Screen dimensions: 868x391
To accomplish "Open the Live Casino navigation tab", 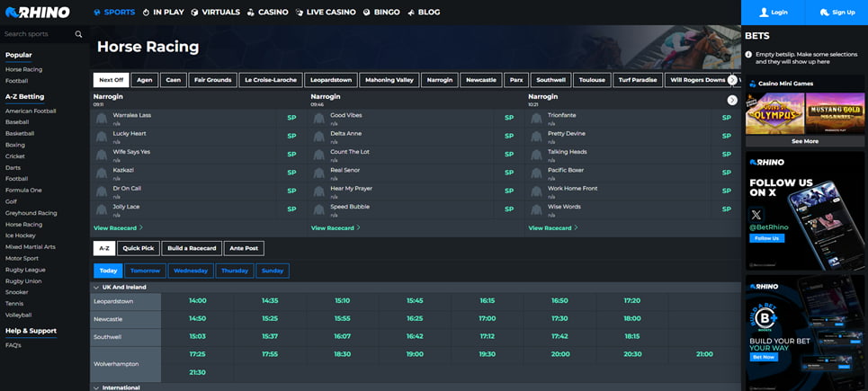I will pos(325,13).
